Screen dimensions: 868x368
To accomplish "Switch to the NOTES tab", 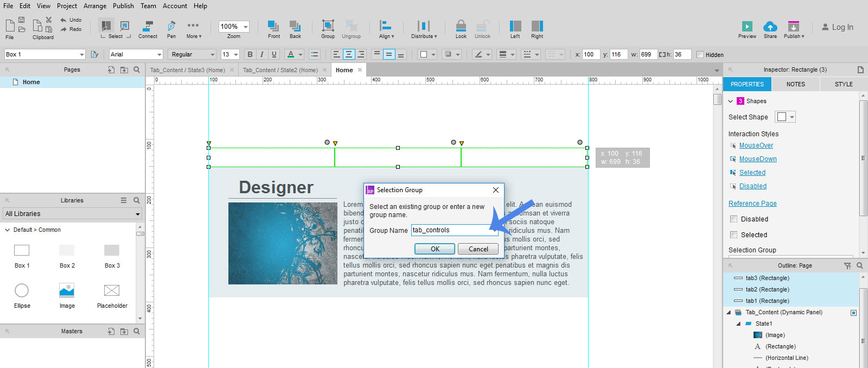I will pyautogui.click(x=796, y=84).
